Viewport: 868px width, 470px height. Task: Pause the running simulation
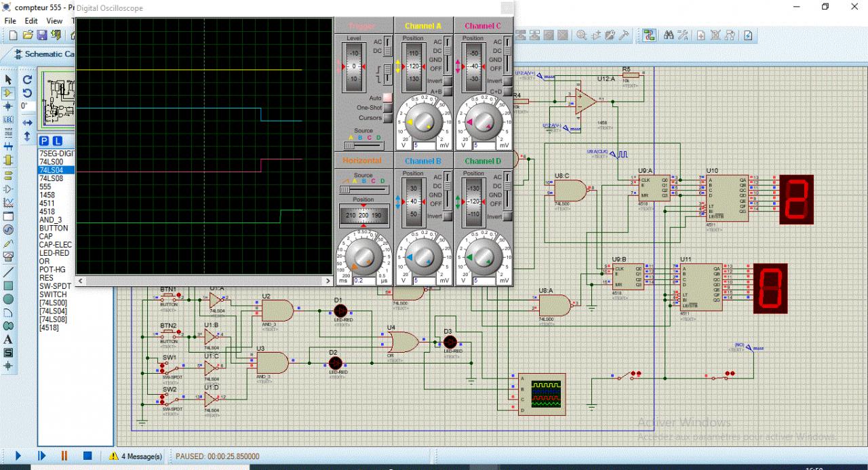(64, 456)
